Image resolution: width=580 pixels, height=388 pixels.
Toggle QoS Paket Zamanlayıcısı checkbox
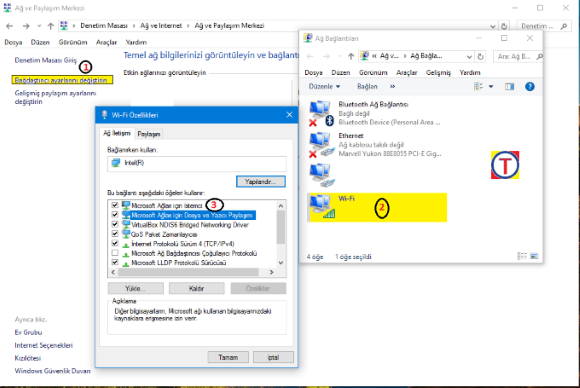pyautogui.click(x=115, y=234)
